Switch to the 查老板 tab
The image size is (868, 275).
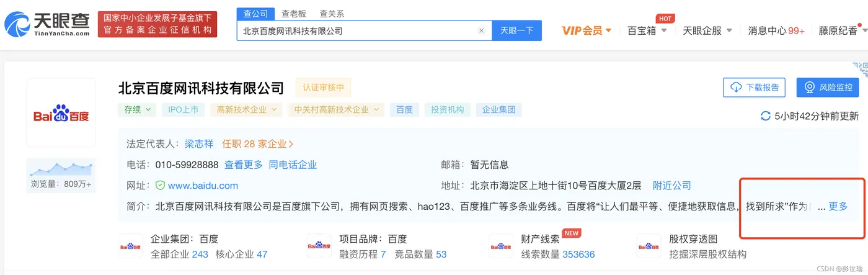(x=293, y=14)
